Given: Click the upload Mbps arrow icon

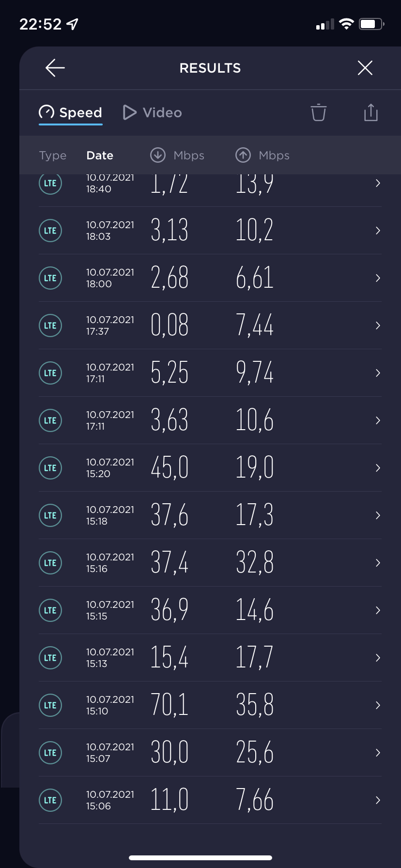Looking at the screenshot, I should (x=243, y=155).
